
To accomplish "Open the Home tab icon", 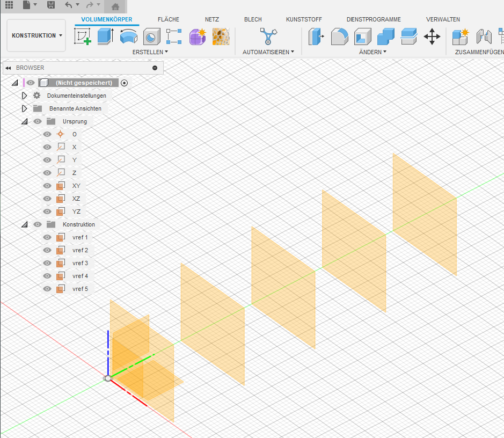I will click(x=115, y=6).
